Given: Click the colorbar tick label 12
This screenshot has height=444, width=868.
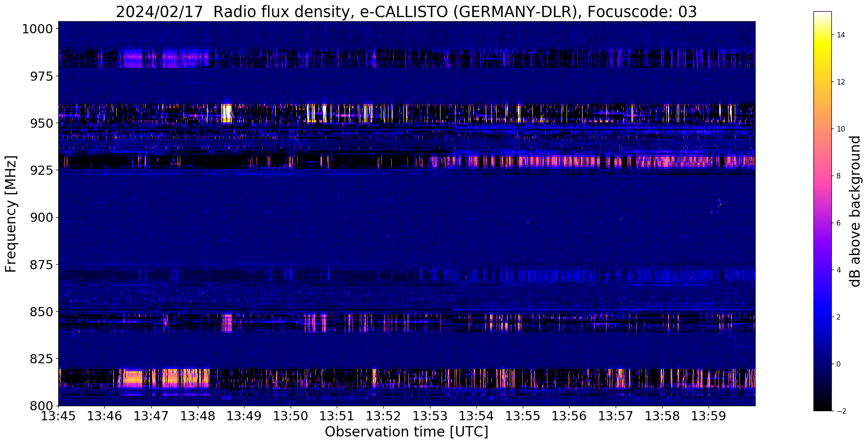Looking at the screenshot, I should pos(841,82).
